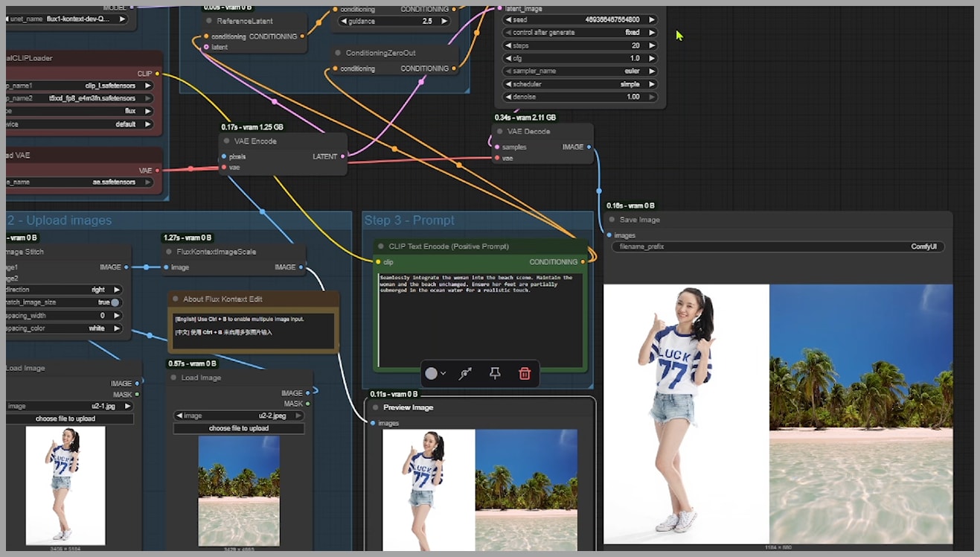The image size is (980, 557).
Task: Pin the selected node with the pin icon
Action: pos(495,373)
